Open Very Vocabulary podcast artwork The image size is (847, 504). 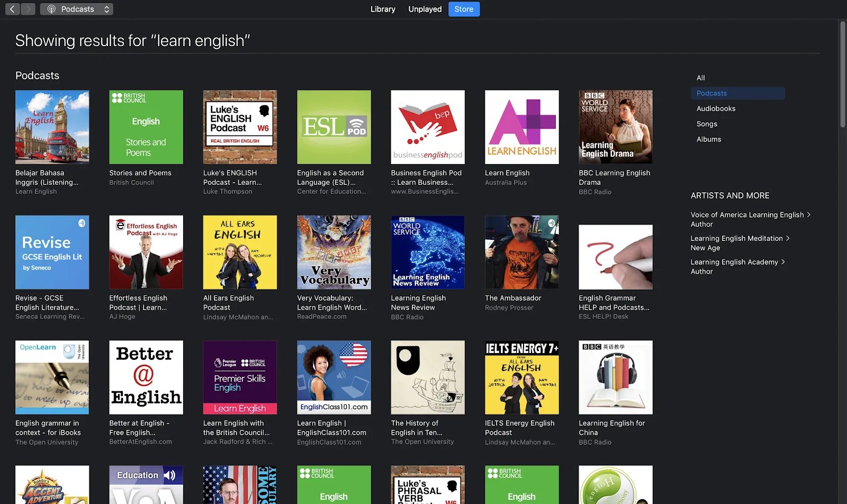tap(334, 252)
